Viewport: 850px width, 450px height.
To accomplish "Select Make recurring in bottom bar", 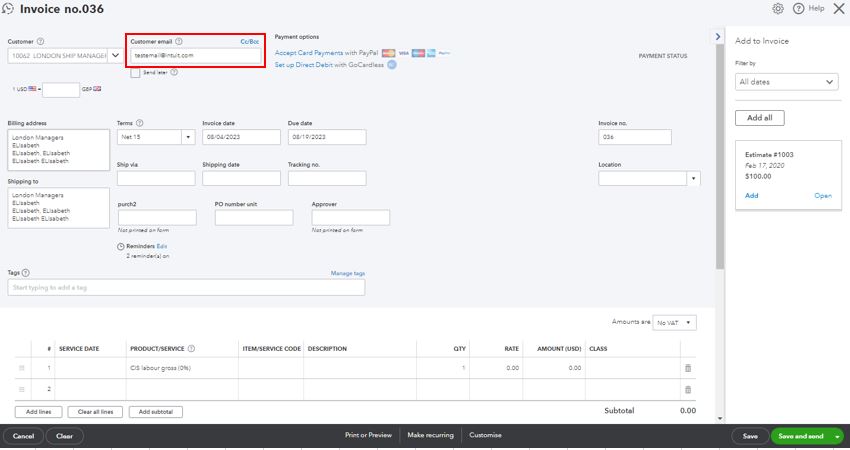I will click(431, 436).
